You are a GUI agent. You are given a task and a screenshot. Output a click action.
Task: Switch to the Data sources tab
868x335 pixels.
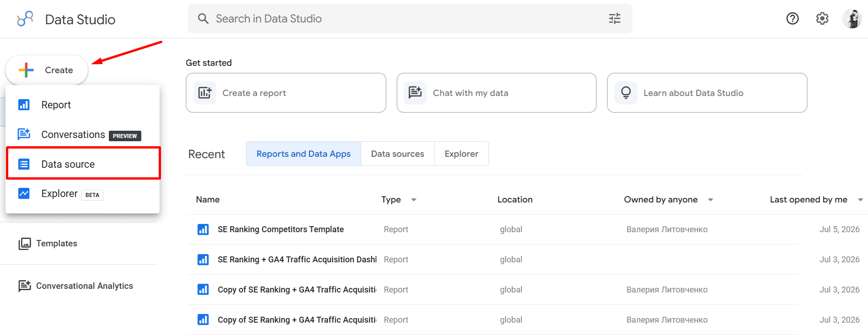click(x=398, y=154)
